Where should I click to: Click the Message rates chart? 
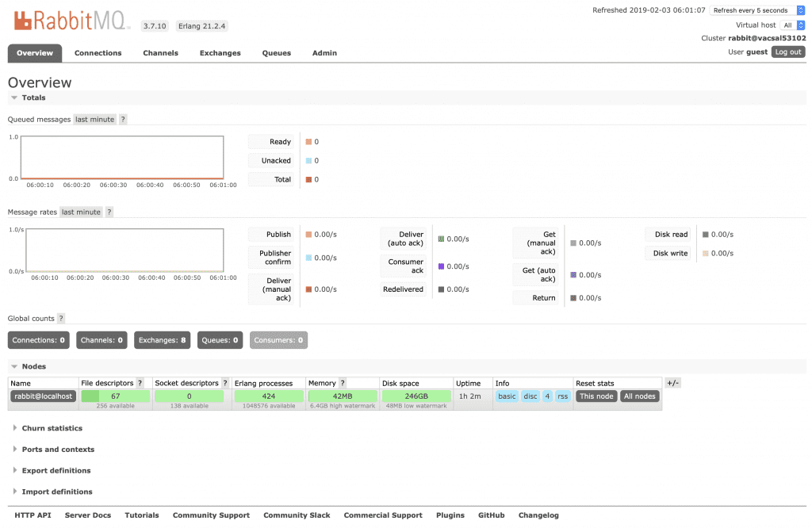click(124, 250)
